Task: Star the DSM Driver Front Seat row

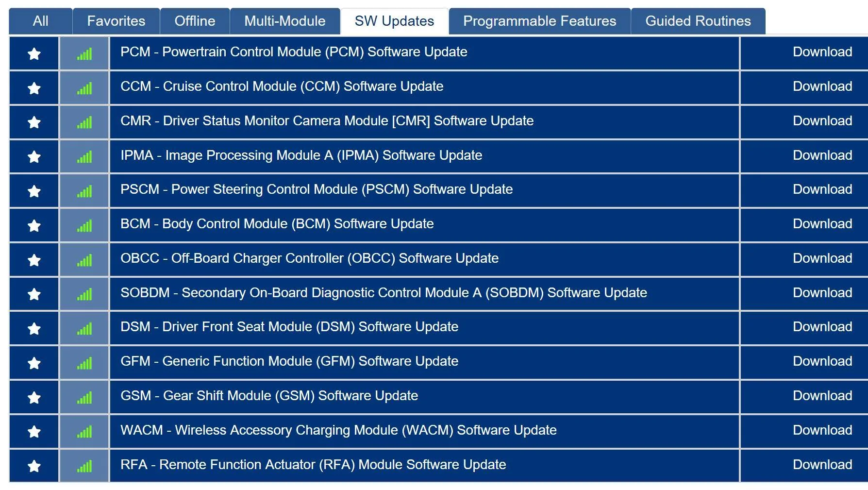Action: [34, 328]
